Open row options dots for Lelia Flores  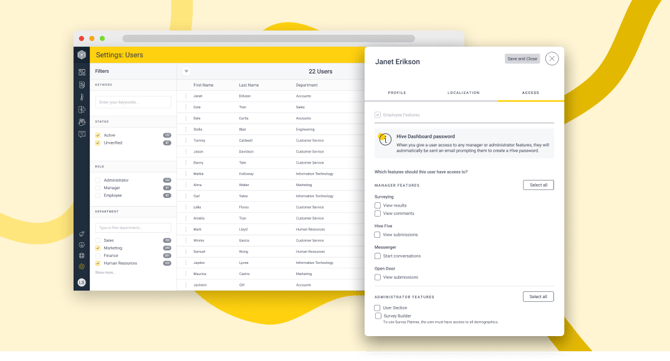point(186,207)
